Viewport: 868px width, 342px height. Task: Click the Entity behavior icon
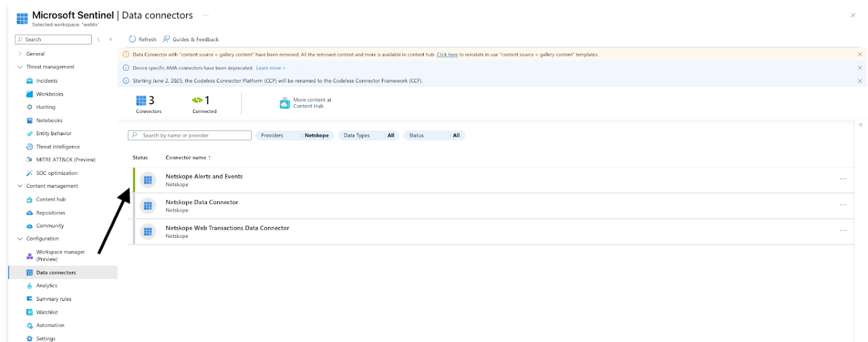[30, 134]
